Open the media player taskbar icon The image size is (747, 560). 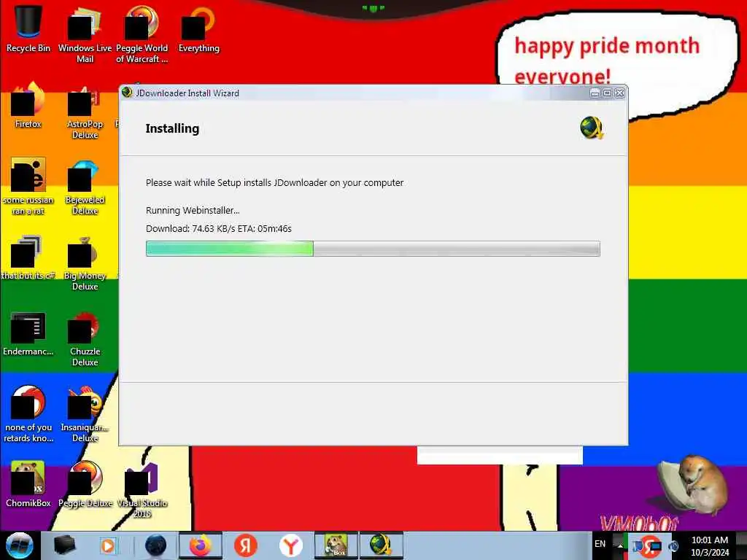point(108,545)
